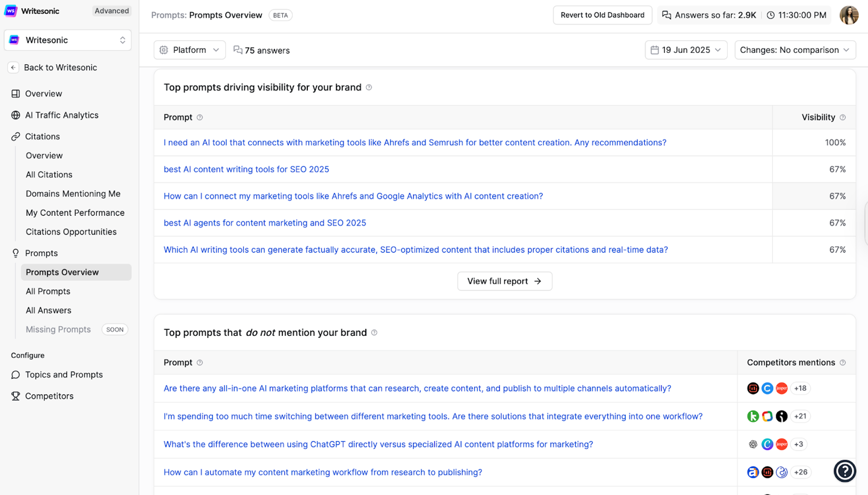Image resolution: width=868 pixels, height=495 pixels.
Task: Click the Overview panel icon in the sidebar
Action: click(x=16, y=94)
